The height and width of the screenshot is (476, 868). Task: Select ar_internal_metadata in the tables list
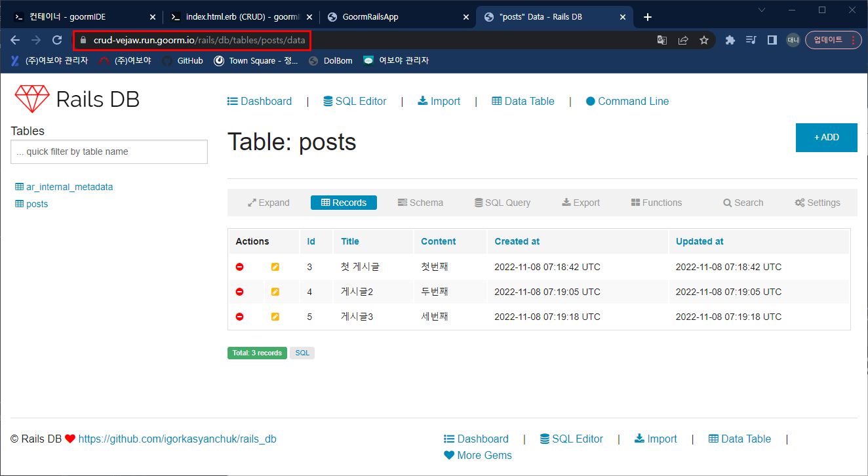pos(64,187)
